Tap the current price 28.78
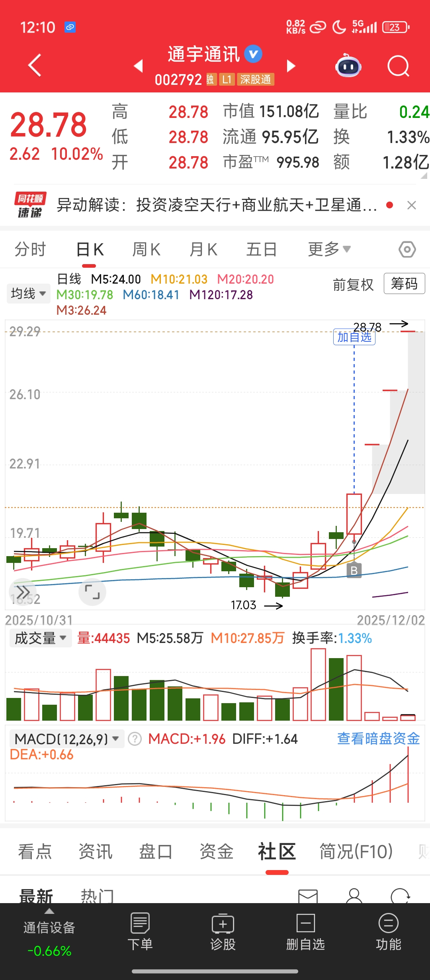Screen dimensions: 430x980 [48, 125]
